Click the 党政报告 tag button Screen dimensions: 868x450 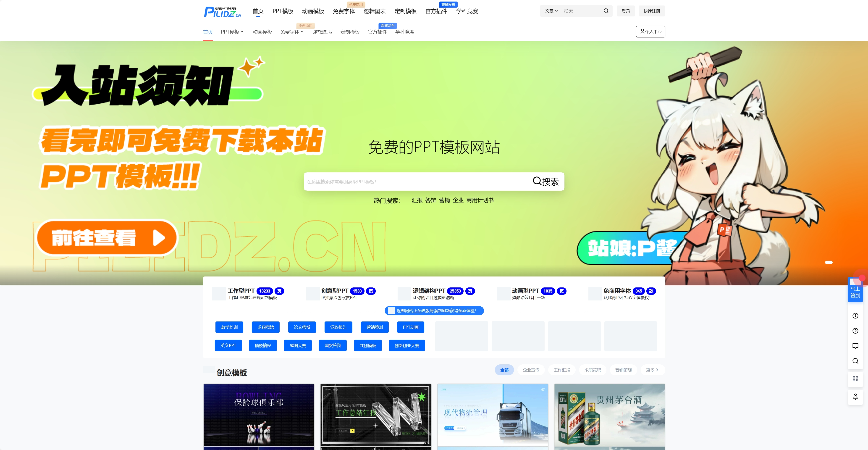click(x=338, y=327)
